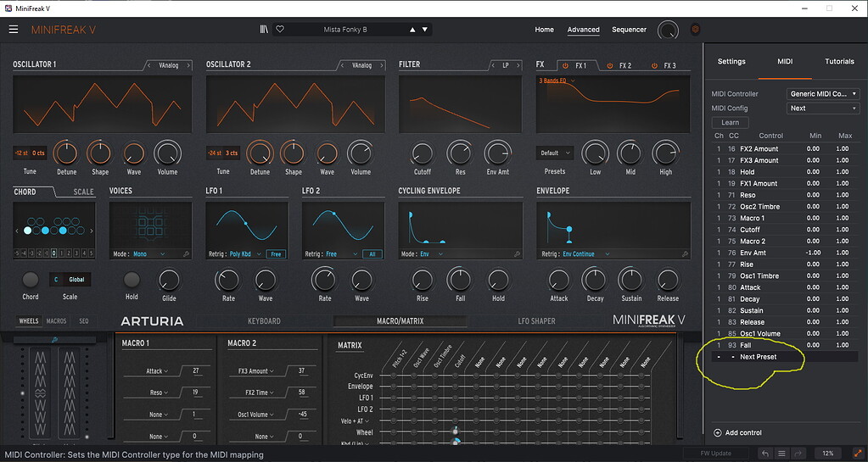Screen dimensions: 868x462
Task: Select previous Oscillator 2 type arrow
Action: coord(342,65)
